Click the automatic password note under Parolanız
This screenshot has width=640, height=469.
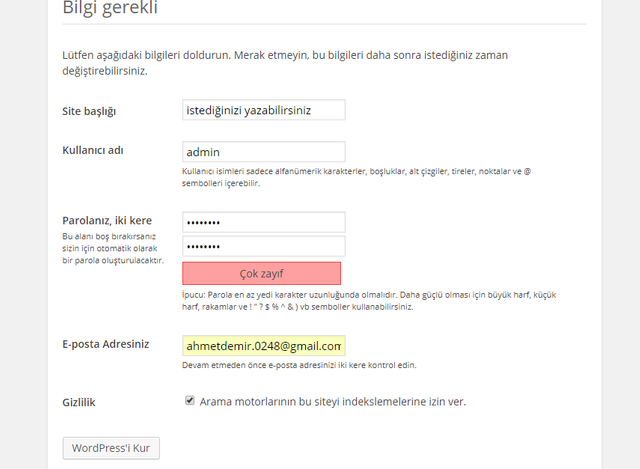click(112, 248)
